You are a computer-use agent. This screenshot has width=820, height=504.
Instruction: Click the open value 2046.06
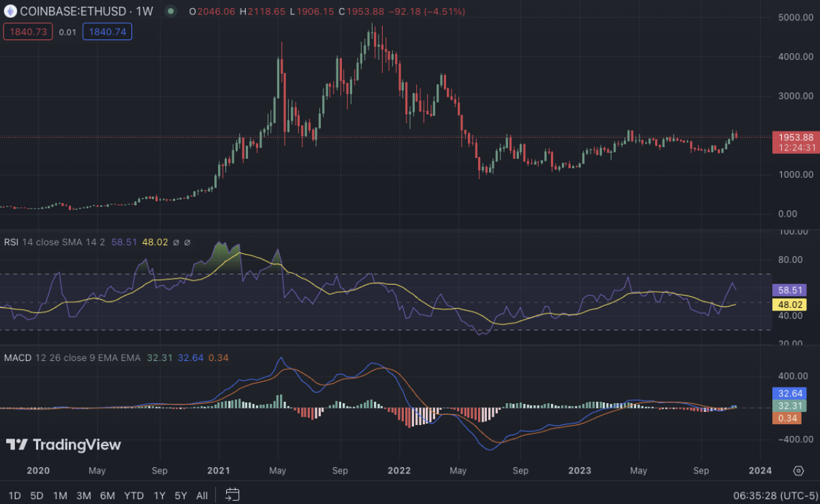(x=215, y=12)
